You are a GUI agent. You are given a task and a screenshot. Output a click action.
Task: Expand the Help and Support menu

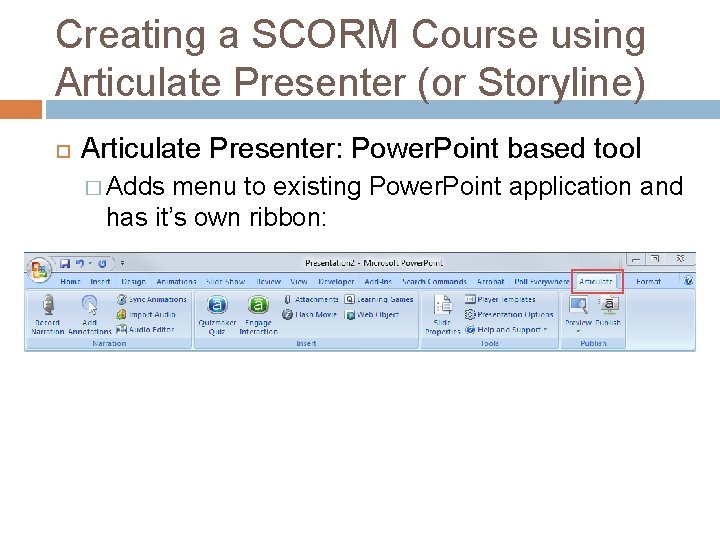[506, 330]
